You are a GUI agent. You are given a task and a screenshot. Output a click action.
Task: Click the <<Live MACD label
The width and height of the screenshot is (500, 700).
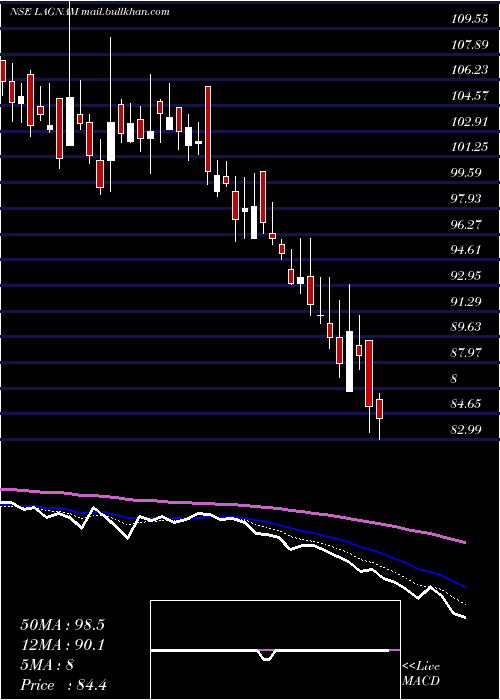click(421, 674)
